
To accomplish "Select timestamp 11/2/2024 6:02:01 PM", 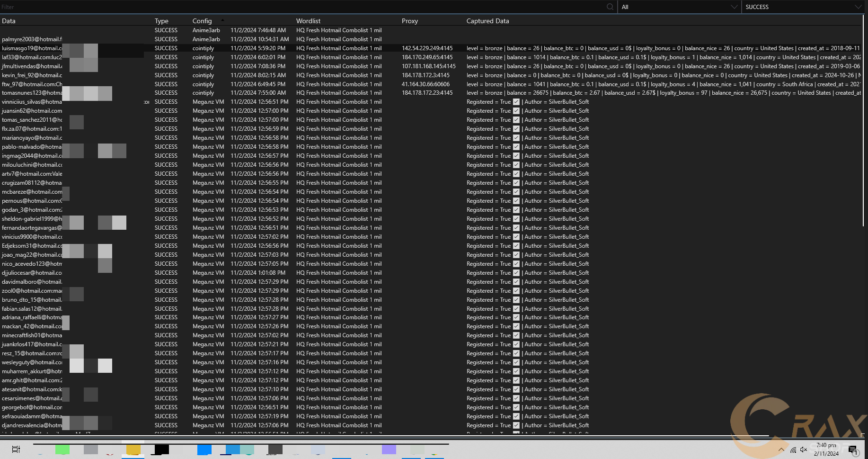I will tap(258, 57).
